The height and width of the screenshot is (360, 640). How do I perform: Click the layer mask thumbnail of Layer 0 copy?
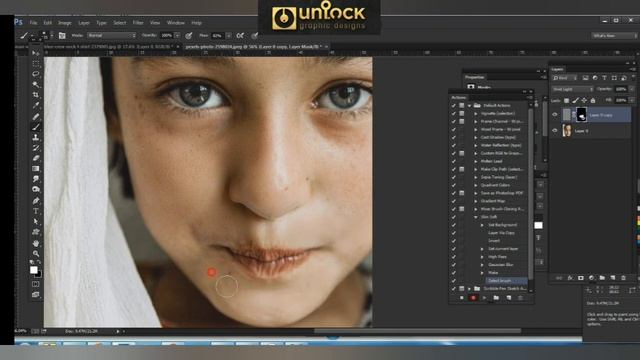click(581, 115)
